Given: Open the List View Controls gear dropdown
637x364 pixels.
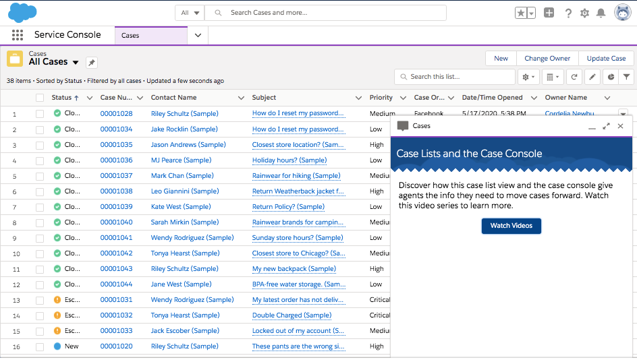Looking at the screenshot, I should tap(528, 77).
